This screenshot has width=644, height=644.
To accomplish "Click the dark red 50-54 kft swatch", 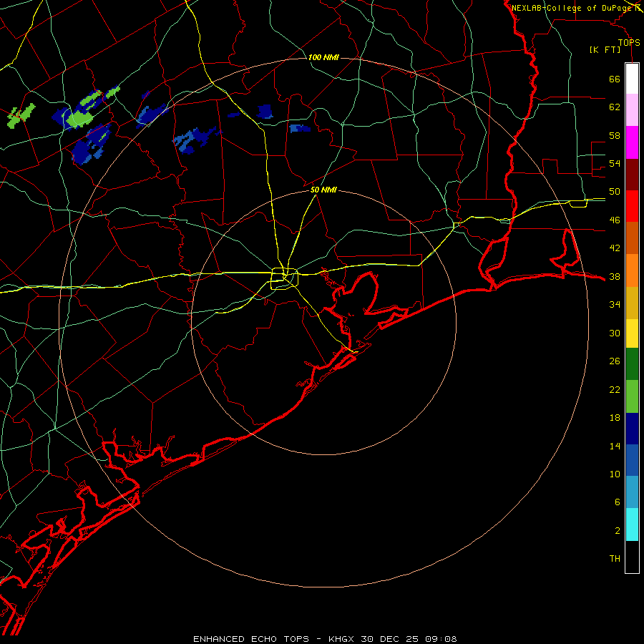I will (x=632, y=175).
